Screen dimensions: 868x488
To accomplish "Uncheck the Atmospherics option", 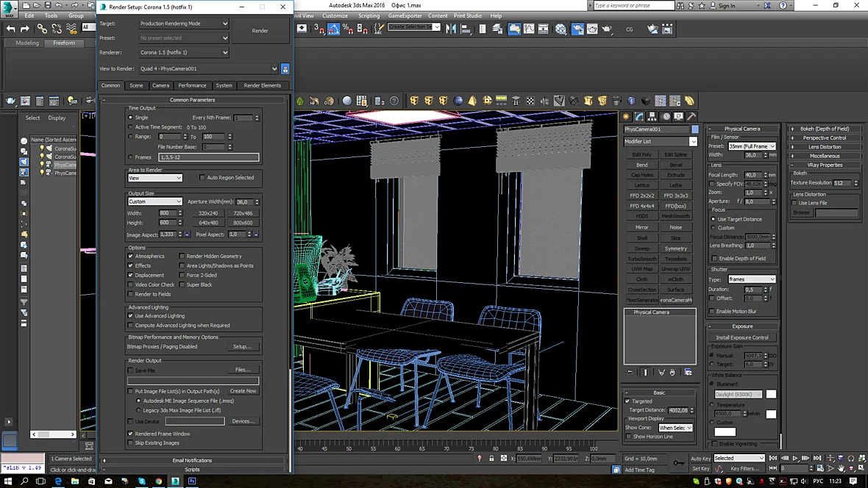I will point(131,256).
